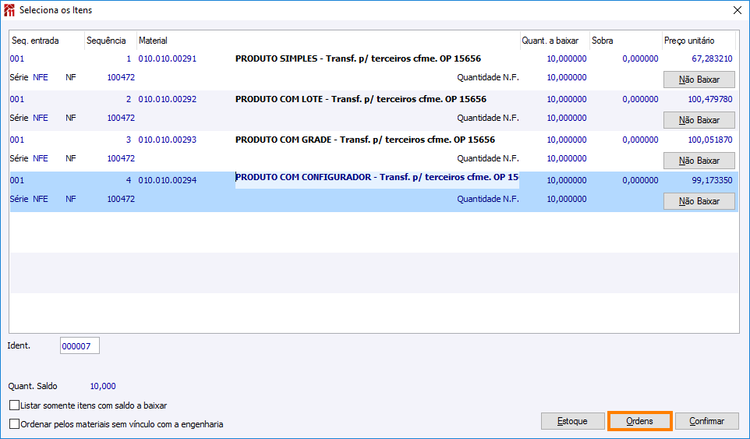The image size is (750, 439).
Task: Confirm selection with Confirmar button
Action: tap(706, 421)
